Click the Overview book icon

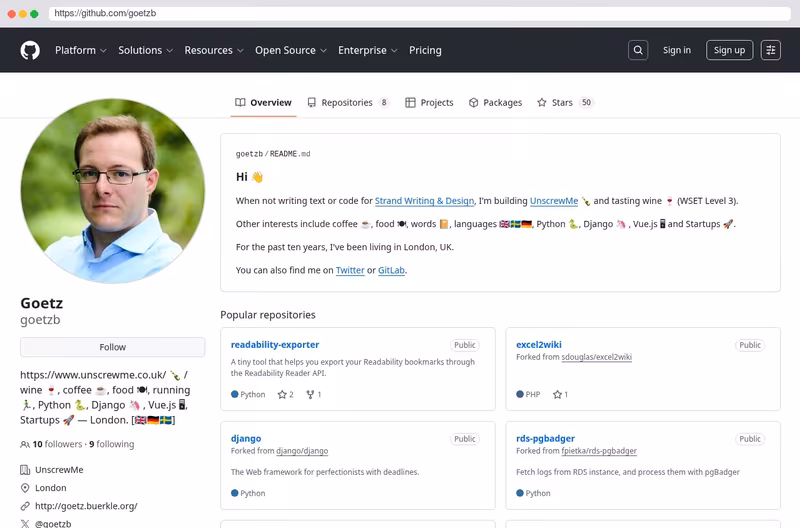coord(240,103)
